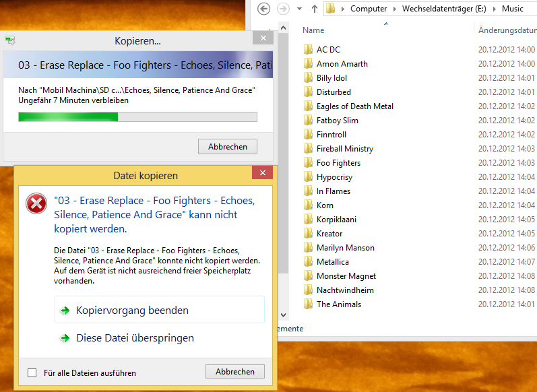Image resolution: width=537 pixels, height=392 pixels.
Task: Click the folder icon in address bar
Action: pyautogui.click(x=331, y=9)
